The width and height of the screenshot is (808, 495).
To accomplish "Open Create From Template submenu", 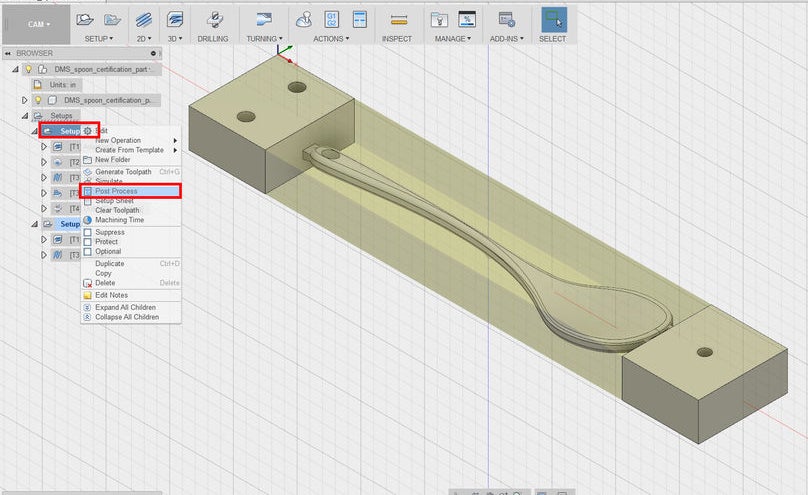I will coord(131,150).
